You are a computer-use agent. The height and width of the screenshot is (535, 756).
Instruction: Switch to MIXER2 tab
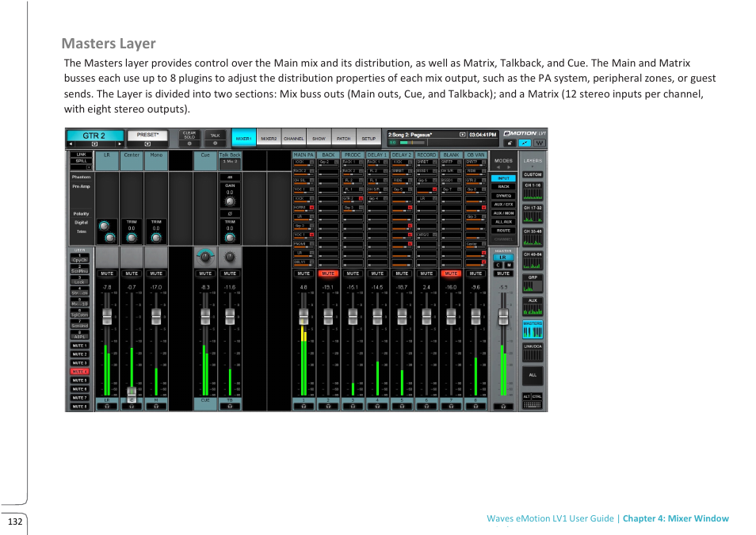point(269,138)
